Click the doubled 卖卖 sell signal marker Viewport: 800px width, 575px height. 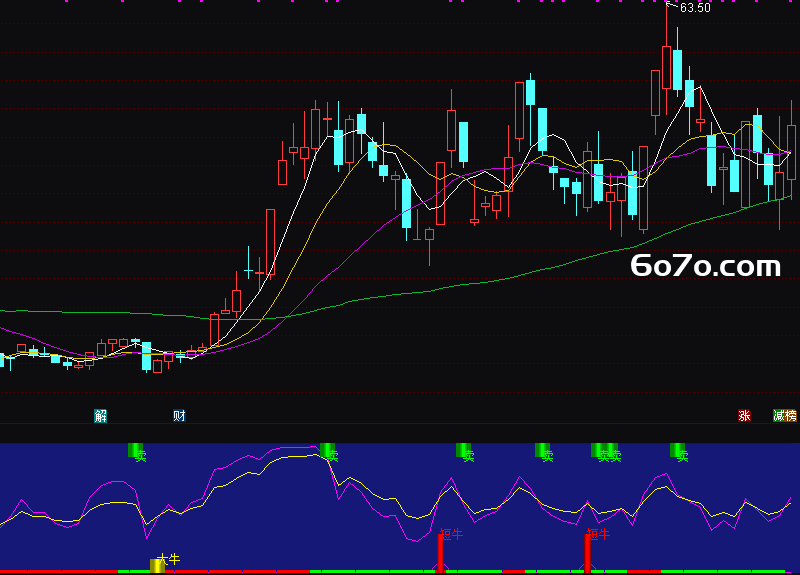606,453
